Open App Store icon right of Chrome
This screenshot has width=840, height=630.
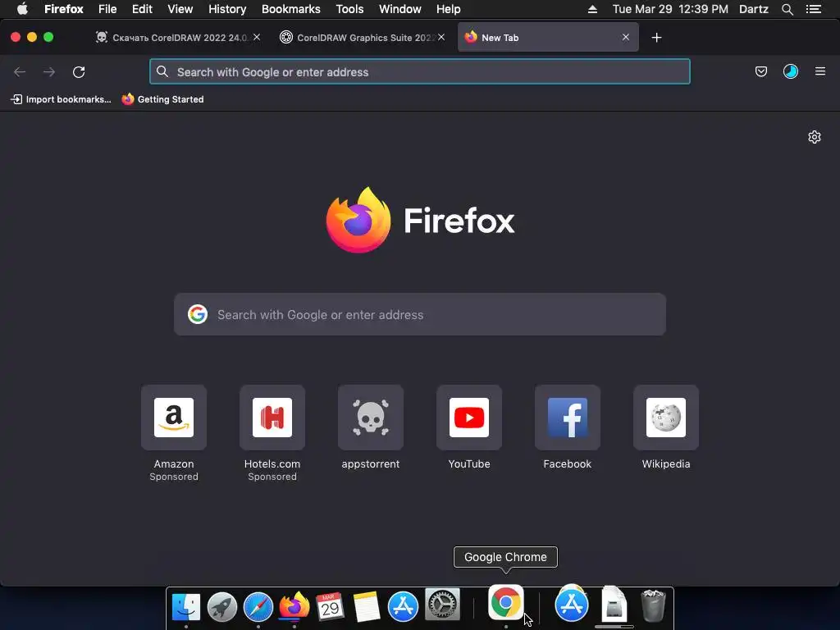pos(572,604)
